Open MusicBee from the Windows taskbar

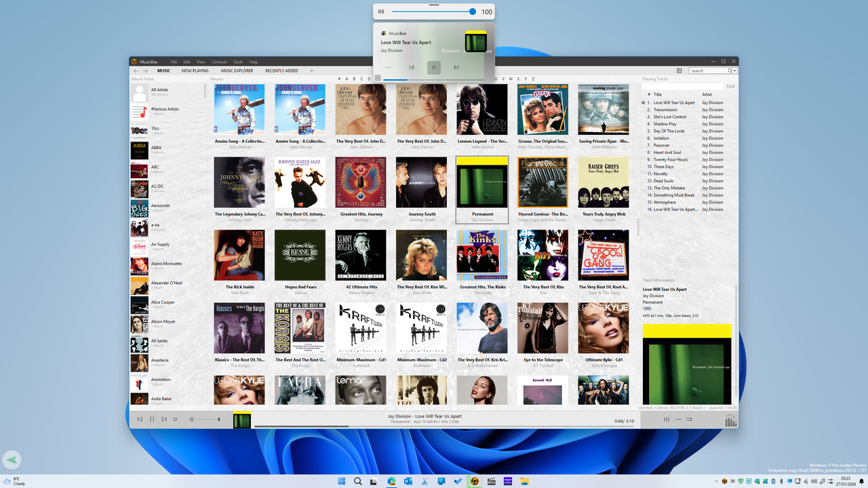pyautogui.click(x=473, y=481)
